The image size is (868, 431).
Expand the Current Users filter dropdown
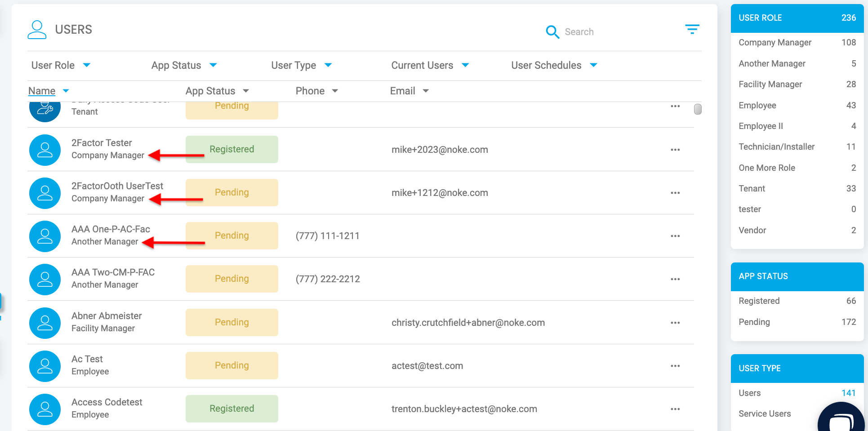(x=430, y=65)
